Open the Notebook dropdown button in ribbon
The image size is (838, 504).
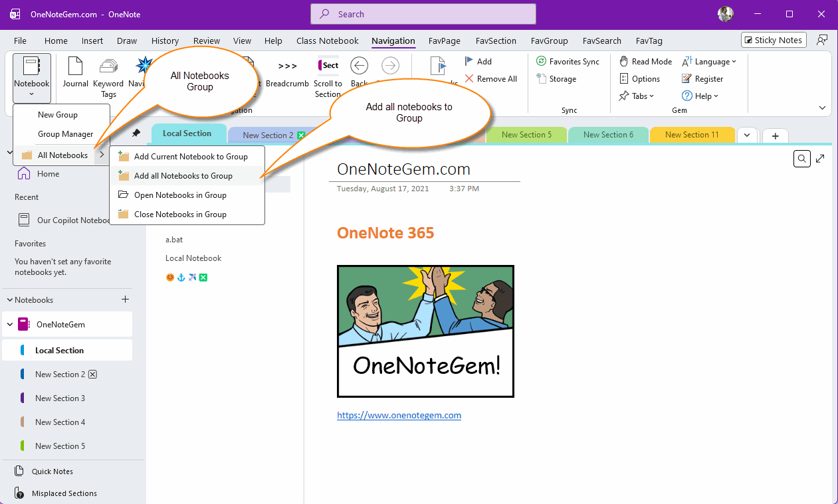32,78
